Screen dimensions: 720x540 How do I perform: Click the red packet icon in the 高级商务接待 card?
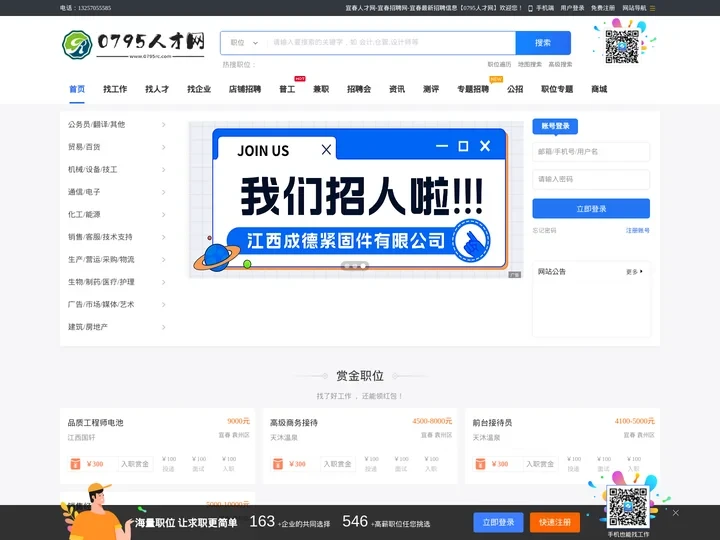point(278,464)
